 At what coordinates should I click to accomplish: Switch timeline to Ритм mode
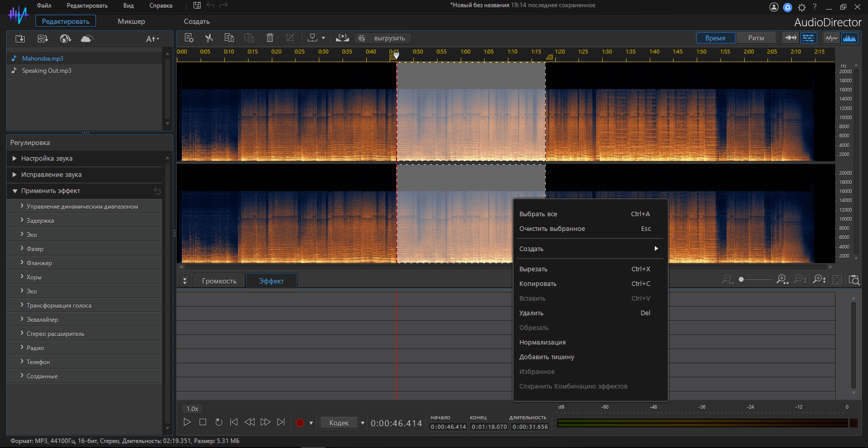point(756,38)
